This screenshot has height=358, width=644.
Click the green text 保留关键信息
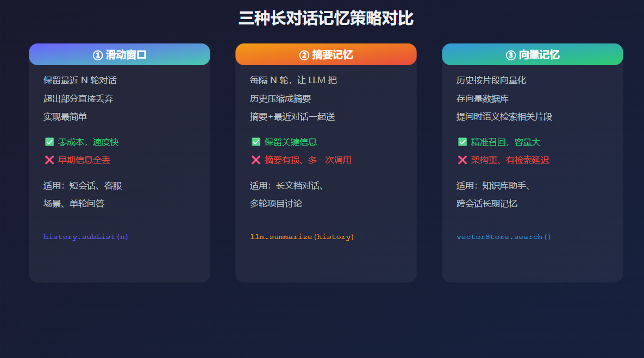(291, 142)
